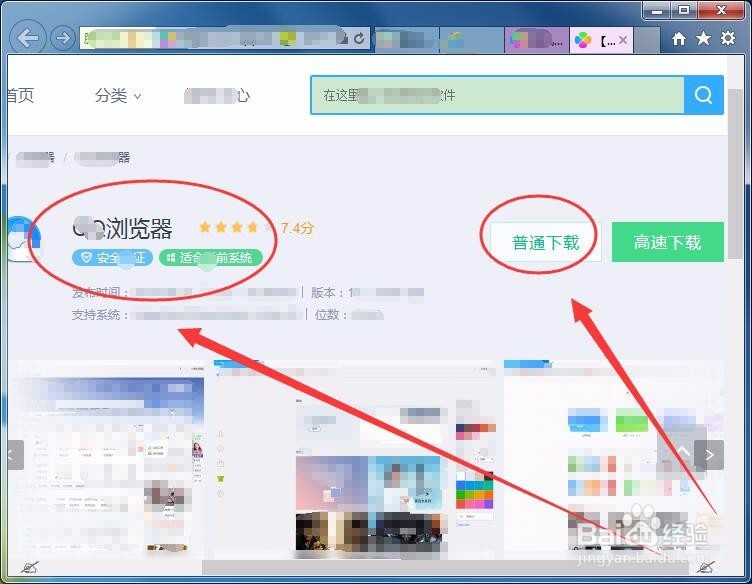This screenshot has height=584, width=752.
Task: Switch to the purple blurred browser tab
Action: (x=536, y=40)
